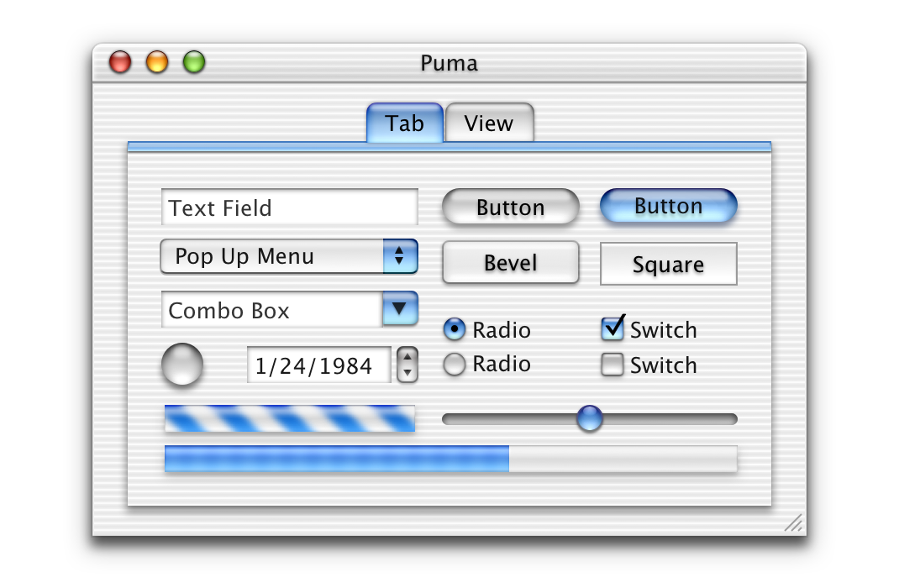The image size is (899, 588).
Task: Click the round gray circular button
Action: [182, 364]
